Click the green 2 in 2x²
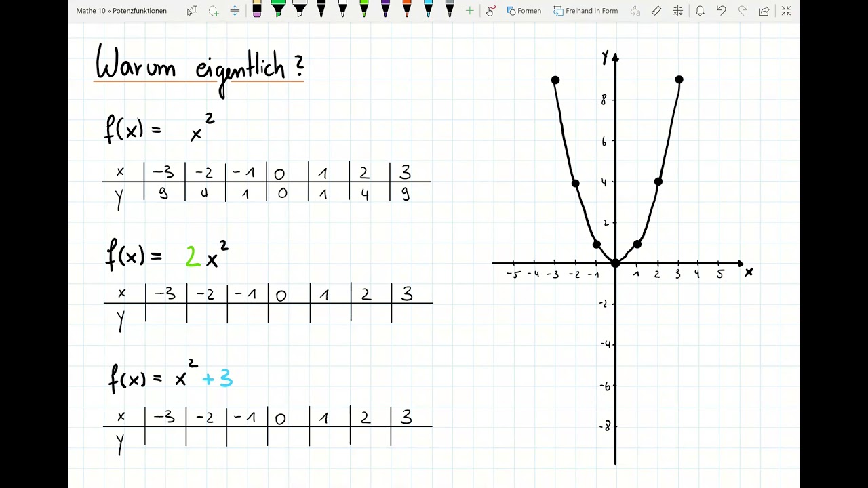Viewport: 868px width, 488px height. 193,256
